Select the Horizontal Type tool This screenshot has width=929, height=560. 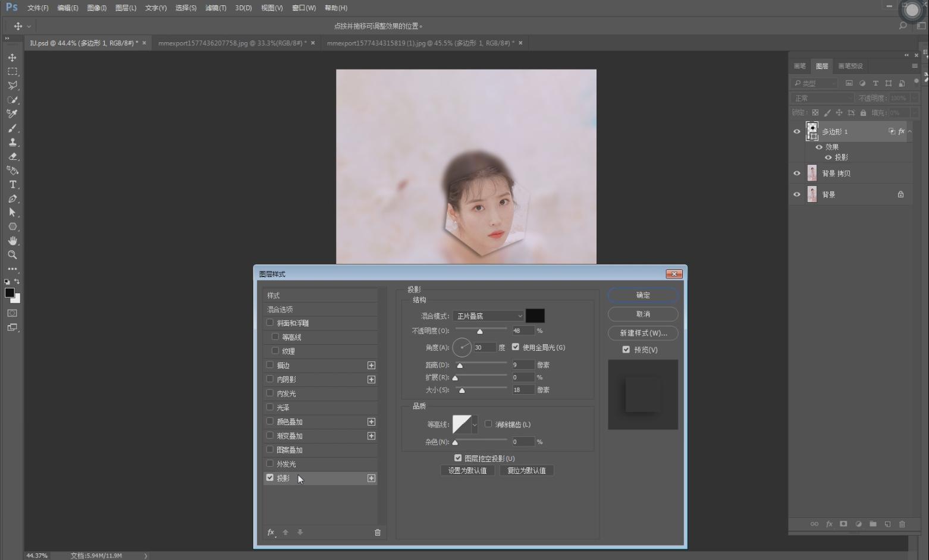pyautogui.click(x=12, y=185)
